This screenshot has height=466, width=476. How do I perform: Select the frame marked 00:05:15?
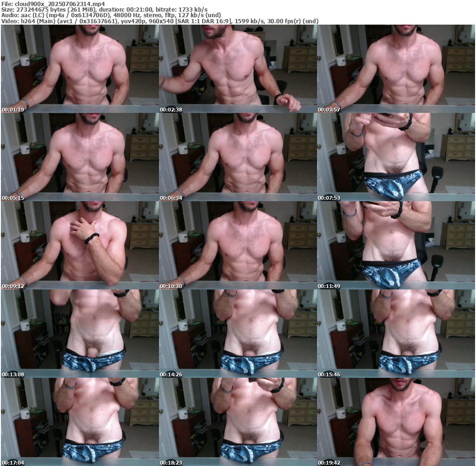[80, 157]
